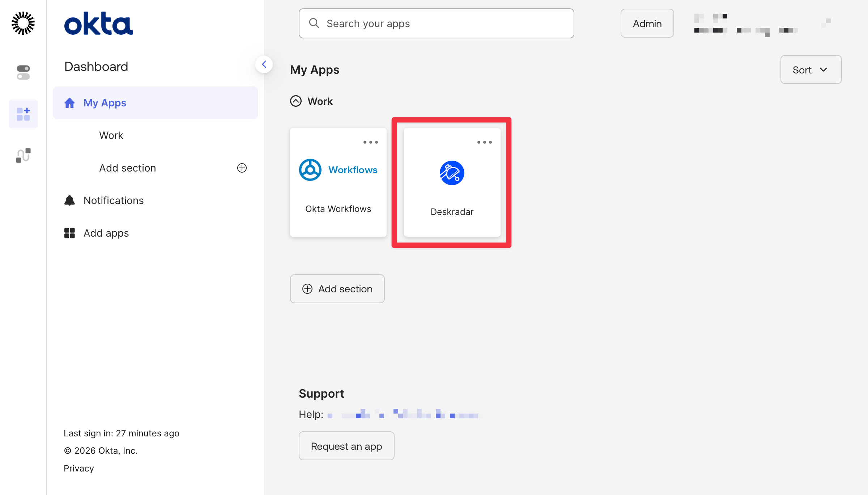The image size is (868, 495).
Task: Click the Work section heading text
Action: [x=320, y=101]
